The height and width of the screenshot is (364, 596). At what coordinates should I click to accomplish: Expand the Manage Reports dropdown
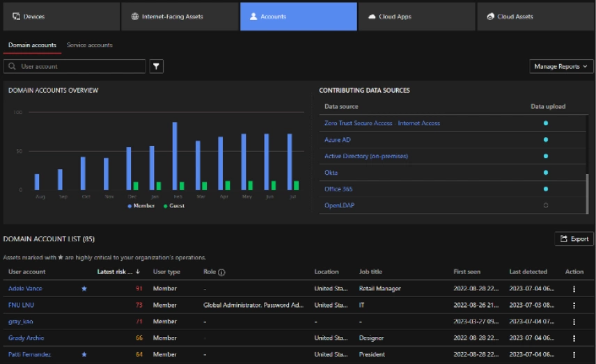(561, 66)
